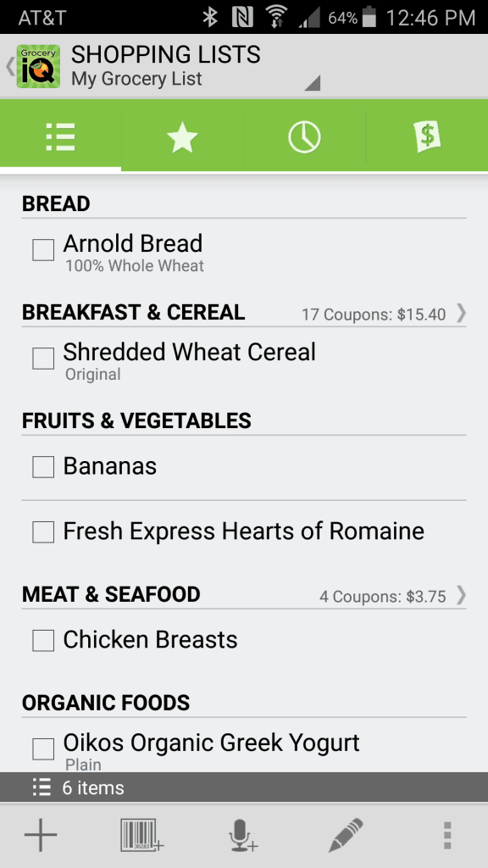
Task: Mark Shredded Wheat Cereal as bought
Action: [43, 359]
